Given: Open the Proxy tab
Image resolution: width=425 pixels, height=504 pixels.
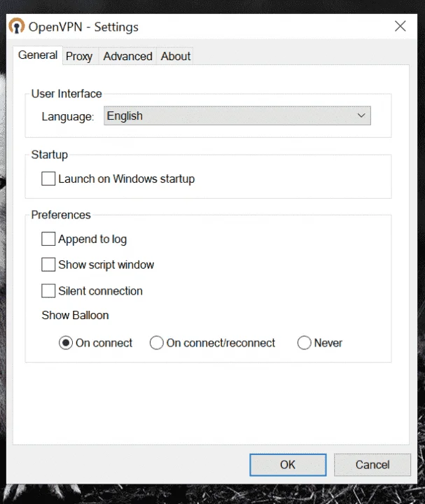Looking at the screenshot, I should [x=79, y=56].
